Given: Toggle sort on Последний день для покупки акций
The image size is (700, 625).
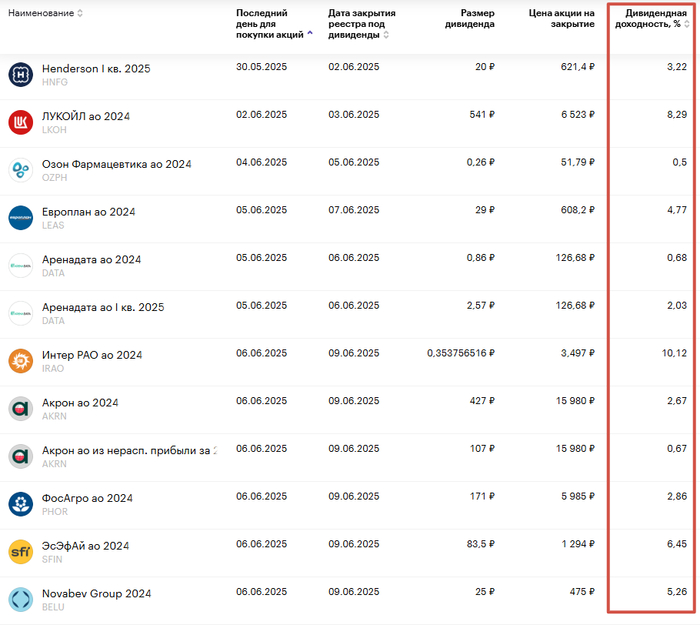Looking at the screenshot, I should [309, 34].
